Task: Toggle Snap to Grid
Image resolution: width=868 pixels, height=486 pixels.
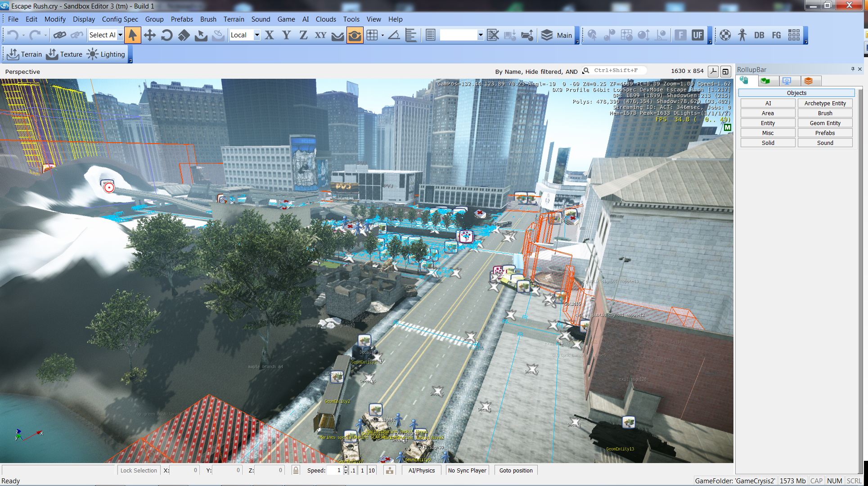Action: 372,35
